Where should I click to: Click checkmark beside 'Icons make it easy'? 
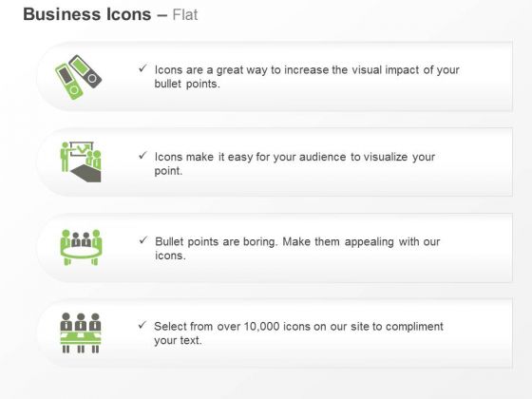click(142, 155)
